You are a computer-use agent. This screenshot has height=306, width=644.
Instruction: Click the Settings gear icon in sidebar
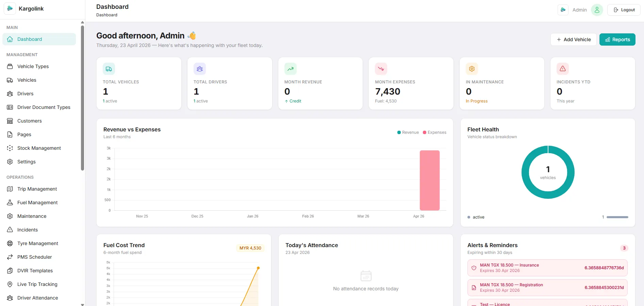click(x=10, y=162)
